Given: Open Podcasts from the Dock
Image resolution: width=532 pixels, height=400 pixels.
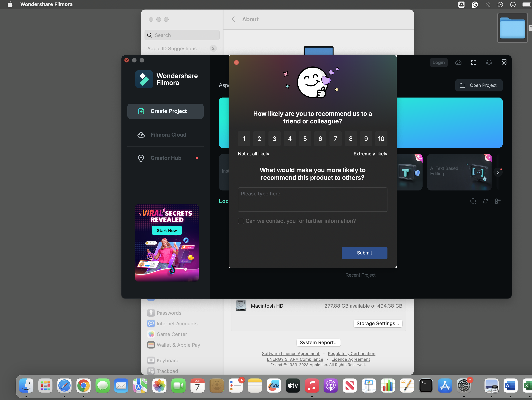Looking at the screenshot, I should tap(331, 386).
